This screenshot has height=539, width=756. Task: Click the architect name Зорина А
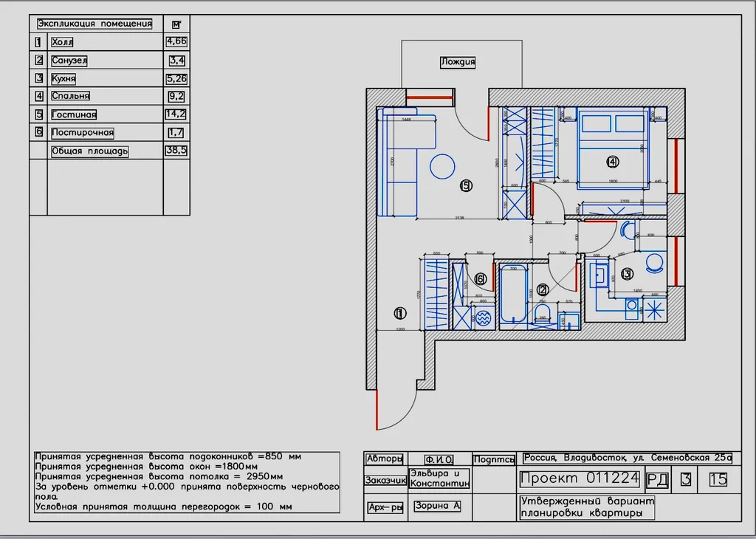(437, 507)
